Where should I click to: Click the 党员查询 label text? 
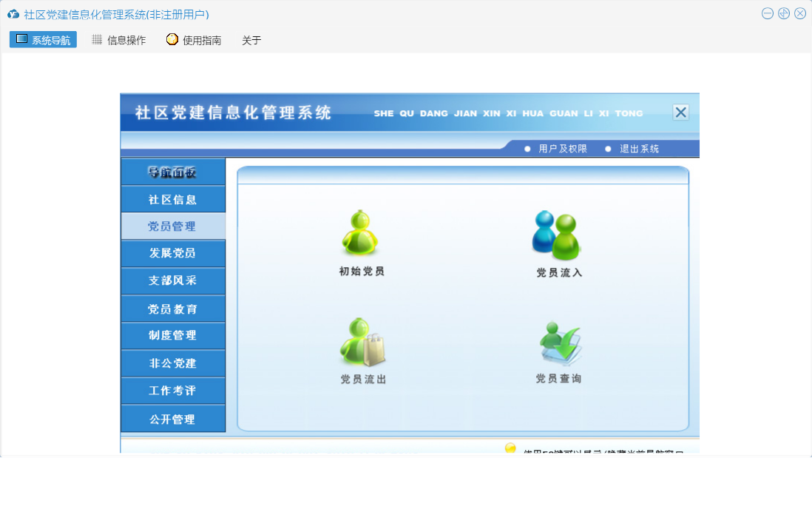coord(559,379)
